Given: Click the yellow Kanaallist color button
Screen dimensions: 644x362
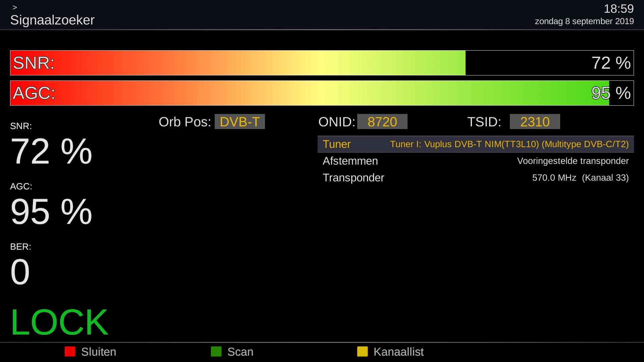Looking at the screenshot, I should [x=362, y=352].
